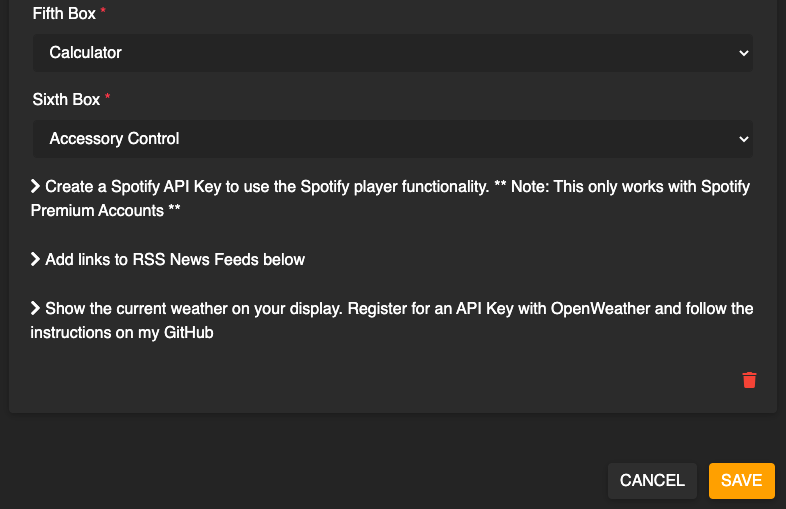
Task: Click chevron icon beside Spotify API Key section
Action: (x=35, y=186)
